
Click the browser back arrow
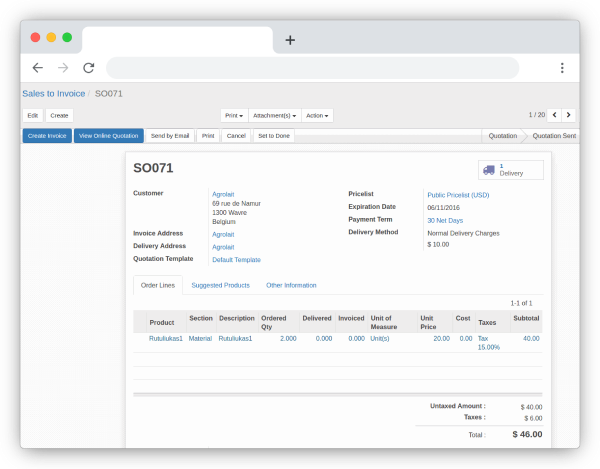pyautogui.click(x=37, y=68)
